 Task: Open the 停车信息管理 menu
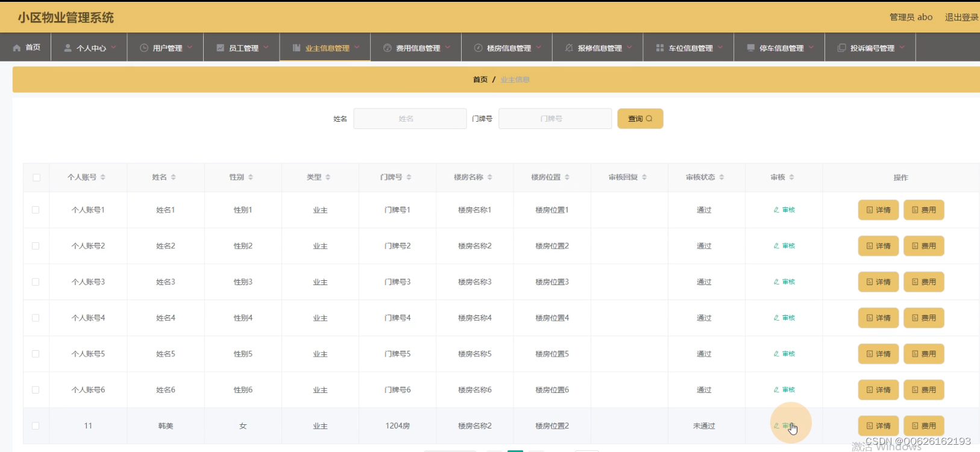tap(779, 48)
